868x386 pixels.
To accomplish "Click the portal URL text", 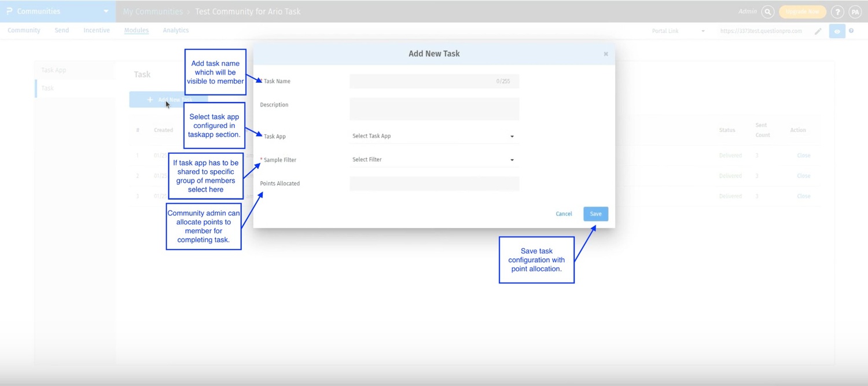I will (761, 31).
